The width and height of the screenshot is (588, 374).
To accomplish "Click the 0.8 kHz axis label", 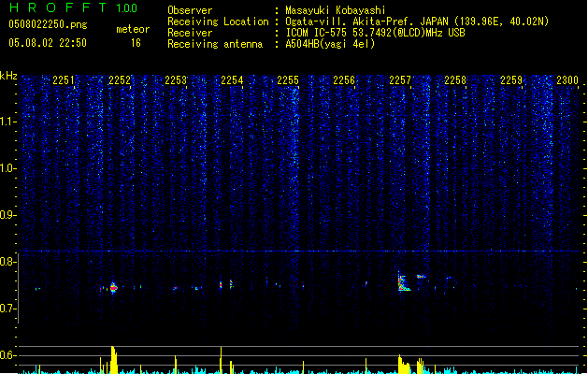I will pyautogui.click(x=8, y=262).
